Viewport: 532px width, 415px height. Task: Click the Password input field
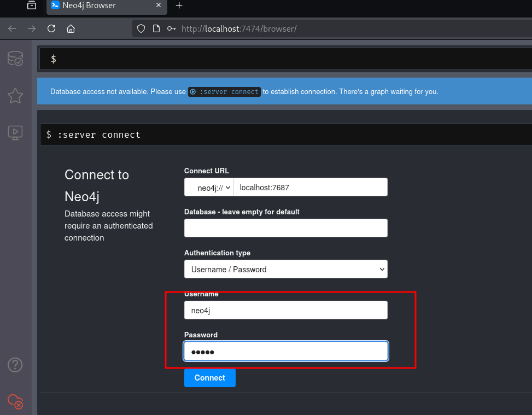click(285, 351)
